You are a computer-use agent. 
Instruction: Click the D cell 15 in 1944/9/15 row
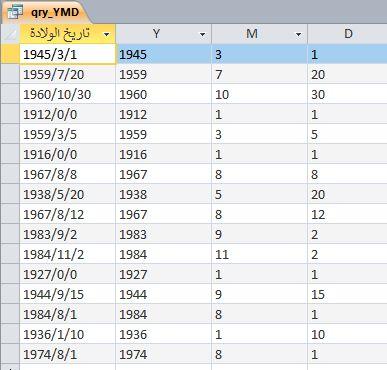(x=348, y=294)
